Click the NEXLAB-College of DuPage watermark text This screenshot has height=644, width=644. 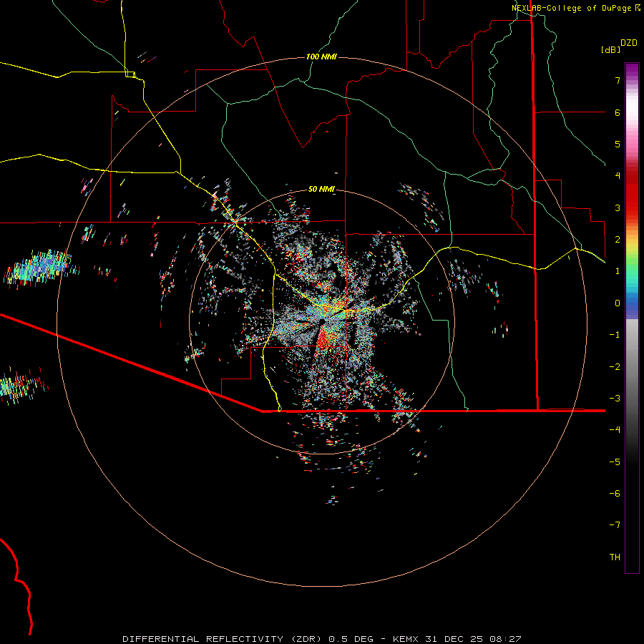tap(575, 8)
